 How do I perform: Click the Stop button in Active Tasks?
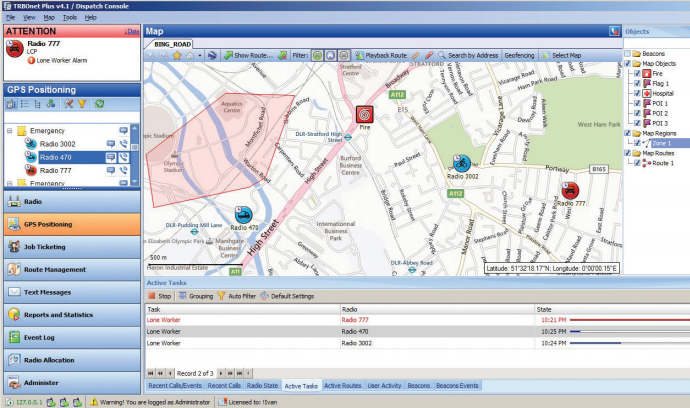click(x=160, y=296)
